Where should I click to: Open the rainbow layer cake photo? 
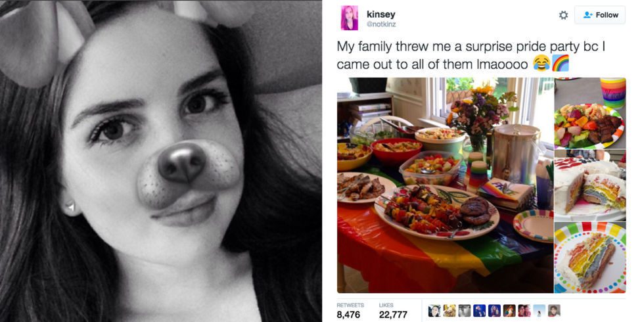coord(590,185)
